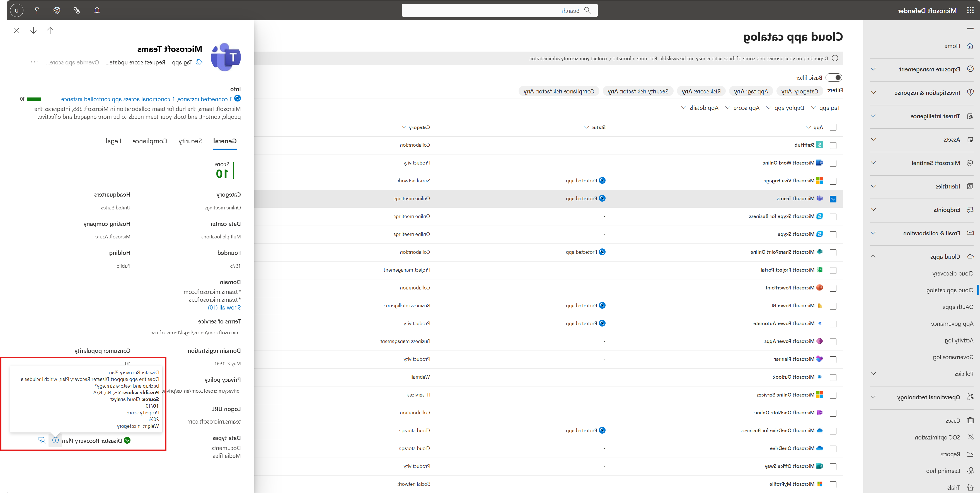Open the more actions ellipsis menu

pyautogui.click(x=34, y=62)
